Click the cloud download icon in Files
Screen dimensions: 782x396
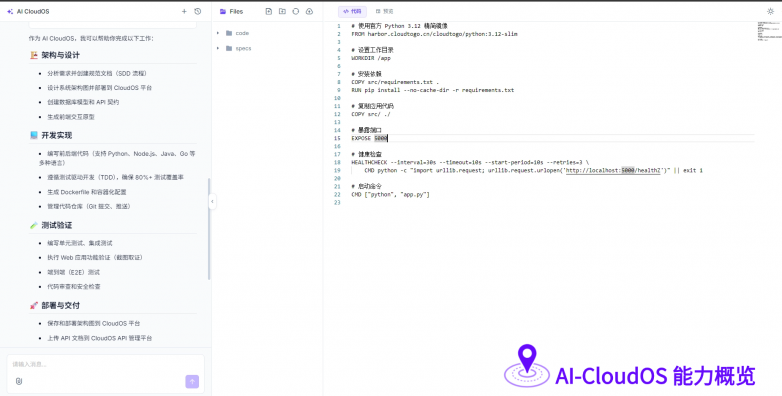coord(309,11)
